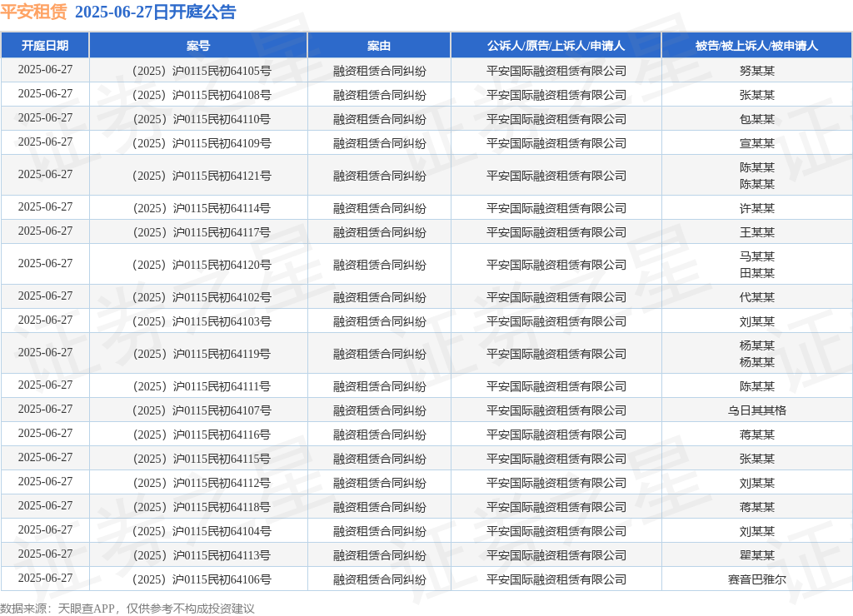Select the 被告/被上诉人/被申请人 column header

coord(756,46)
